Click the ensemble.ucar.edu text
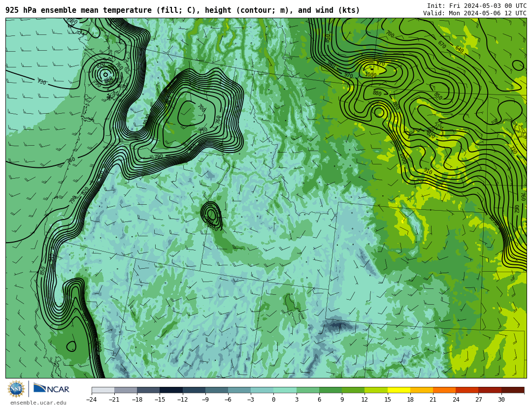This screenshot has width=532, height=409. click(x=38, y=403)
